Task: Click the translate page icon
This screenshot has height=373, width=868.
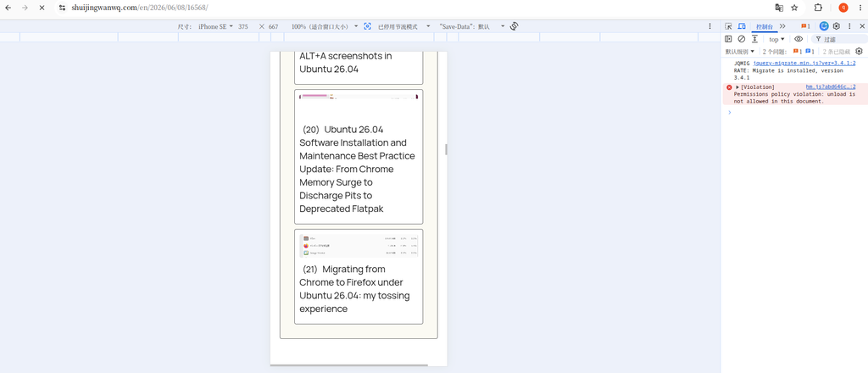Action: tap(779, 8)
